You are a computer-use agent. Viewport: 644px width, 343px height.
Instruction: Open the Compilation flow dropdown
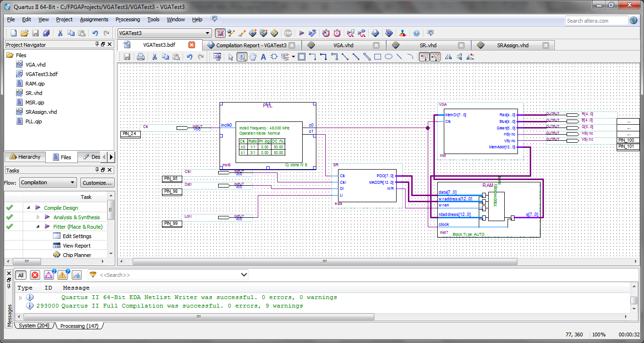[48, 182]
